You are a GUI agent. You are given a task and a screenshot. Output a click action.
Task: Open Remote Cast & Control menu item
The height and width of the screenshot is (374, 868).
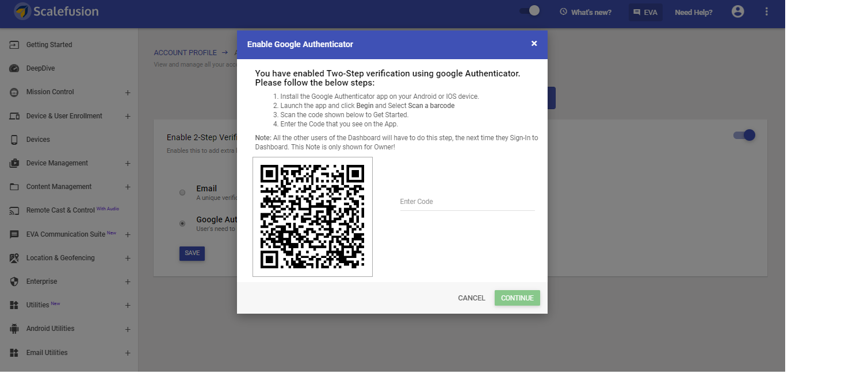coord(60,210)
